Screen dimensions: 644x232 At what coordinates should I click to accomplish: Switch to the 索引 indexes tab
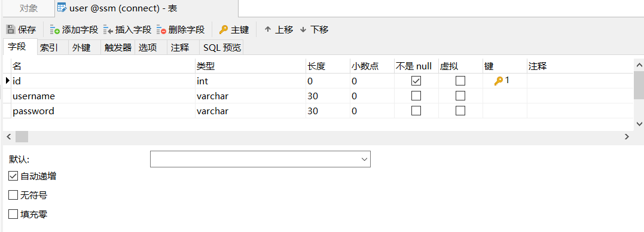coord(48,48)
